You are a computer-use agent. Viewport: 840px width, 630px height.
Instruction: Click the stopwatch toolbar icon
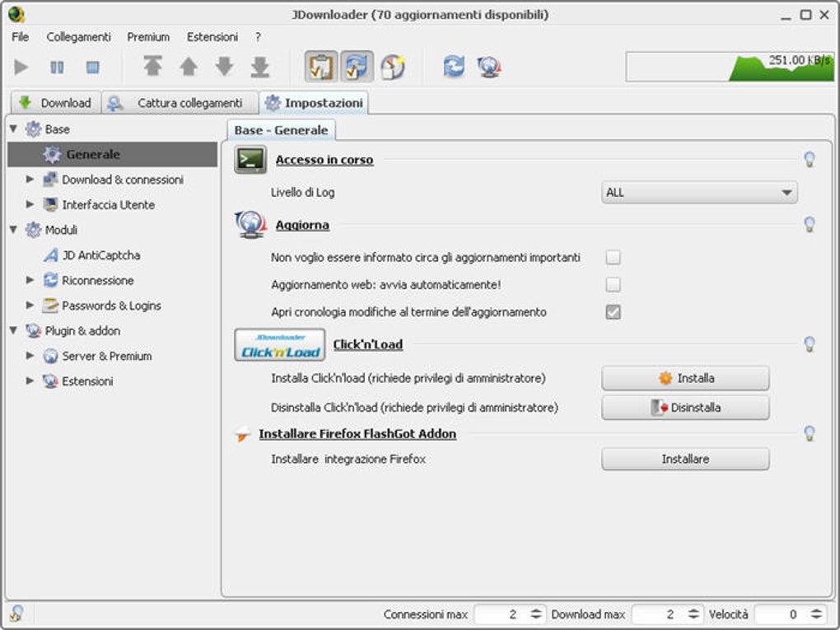tap(393, 67)
